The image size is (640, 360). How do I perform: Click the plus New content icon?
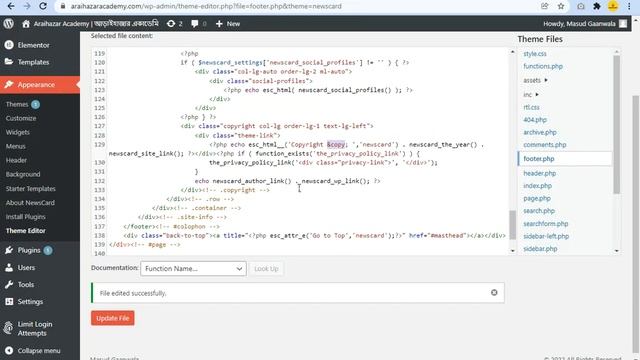(219, 24)
